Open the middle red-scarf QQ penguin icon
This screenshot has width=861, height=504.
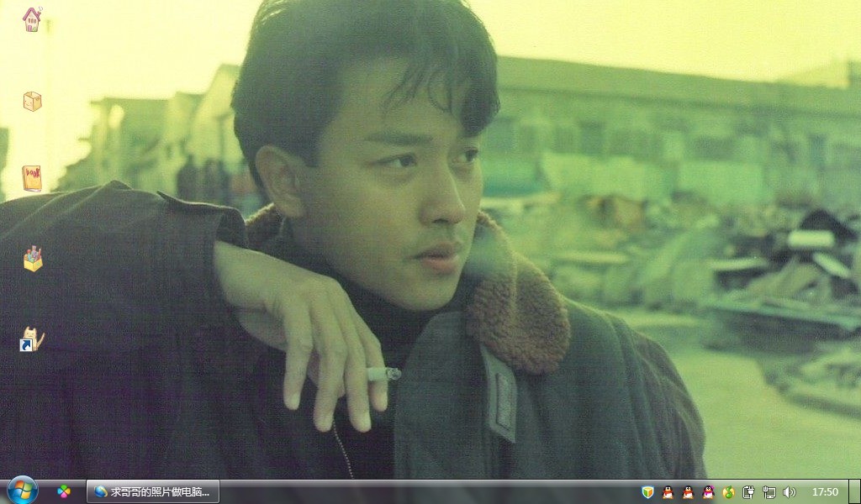click(688, 491)
